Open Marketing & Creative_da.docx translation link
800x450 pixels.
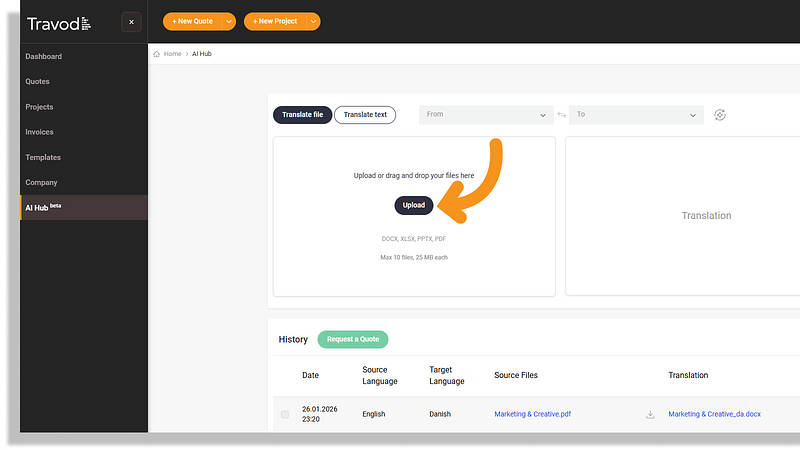(x=715, y=414)
